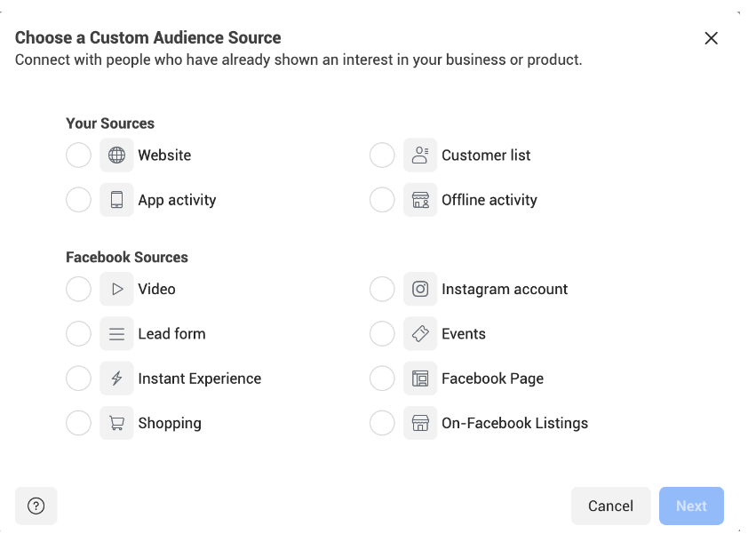Click the ticket icon for Events
The width and height of the screenshot is (756, 542).
pyautogui.click(x=420, y=334)
